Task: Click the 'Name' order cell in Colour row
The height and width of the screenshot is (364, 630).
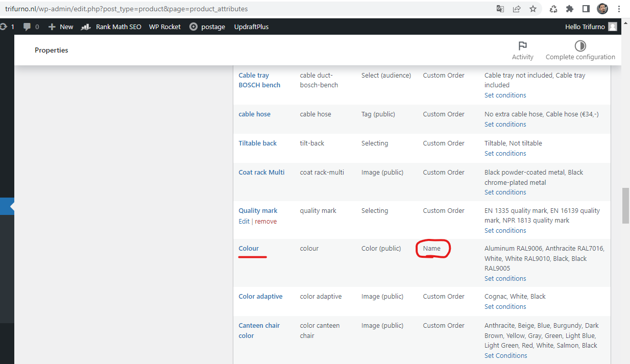Action: pyautogui.click(x=431, y=249)
